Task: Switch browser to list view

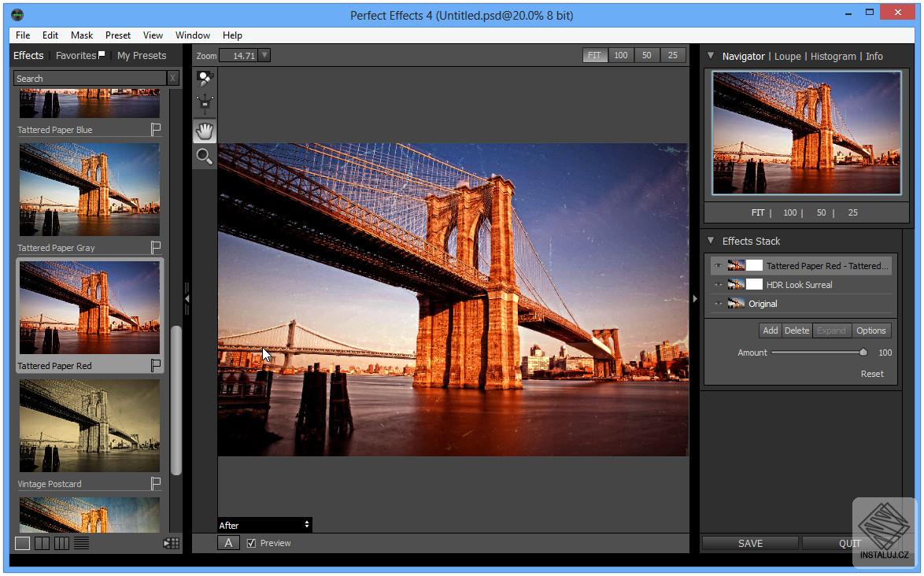Action: 81,543
